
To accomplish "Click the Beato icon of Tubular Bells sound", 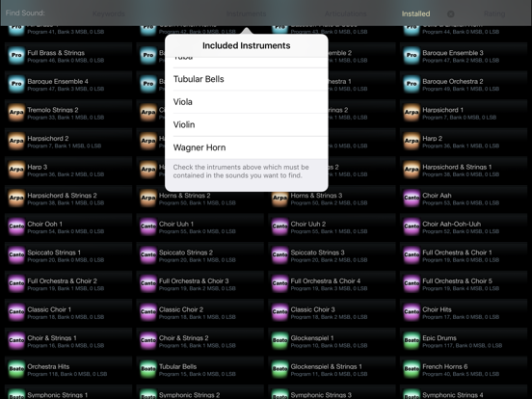I will click(x=148, y=369).
